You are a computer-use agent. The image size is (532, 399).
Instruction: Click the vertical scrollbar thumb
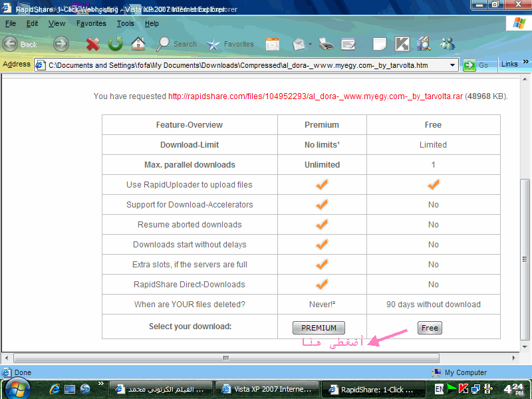[x=525, y=259]
